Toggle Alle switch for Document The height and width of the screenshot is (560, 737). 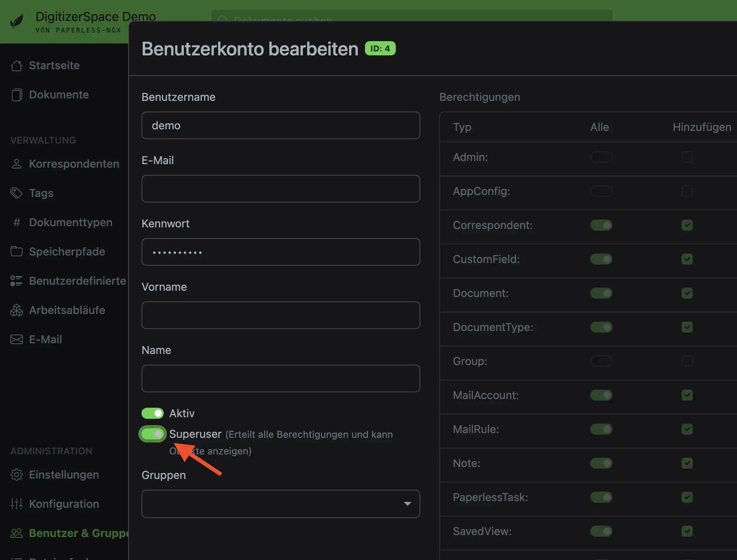coord(601,293)
